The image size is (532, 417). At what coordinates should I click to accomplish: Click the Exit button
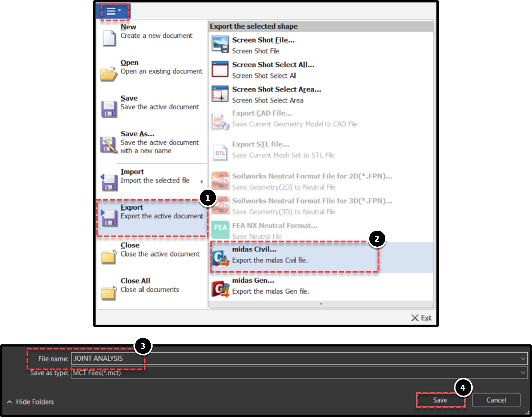(x=421, y=318)
